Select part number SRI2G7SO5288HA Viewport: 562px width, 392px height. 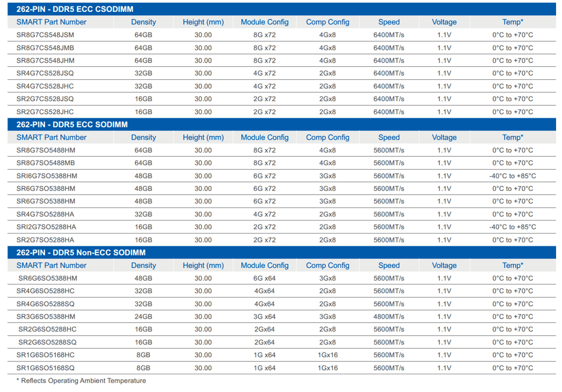pos(46,227)
